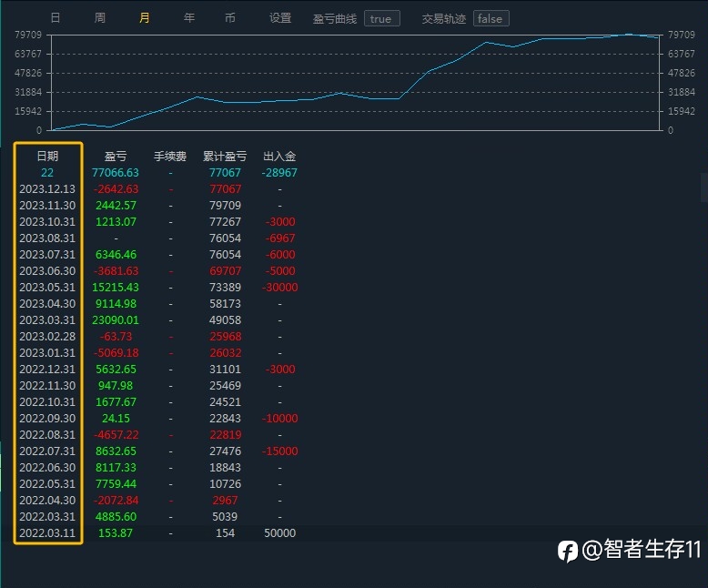Click the cumulative value 2967
The image size is (708, 588).
tap(225, 501)
